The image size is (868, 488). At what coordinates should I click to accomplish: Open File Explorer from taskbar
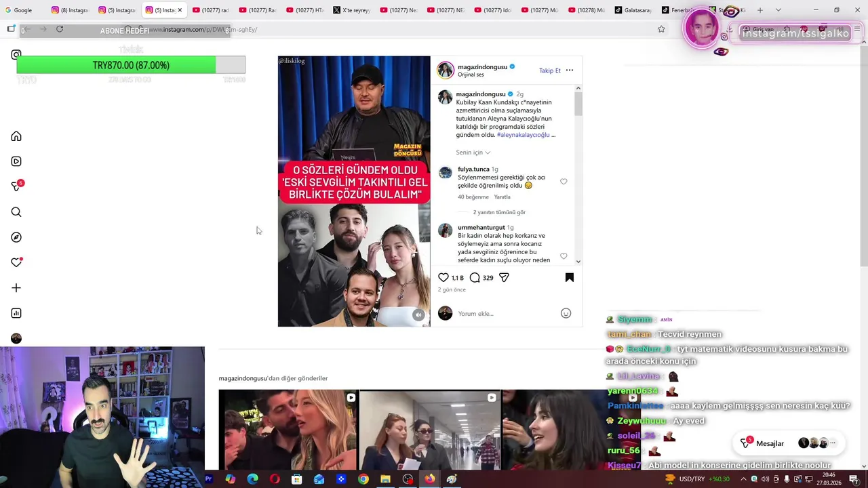tap(385, 479)
